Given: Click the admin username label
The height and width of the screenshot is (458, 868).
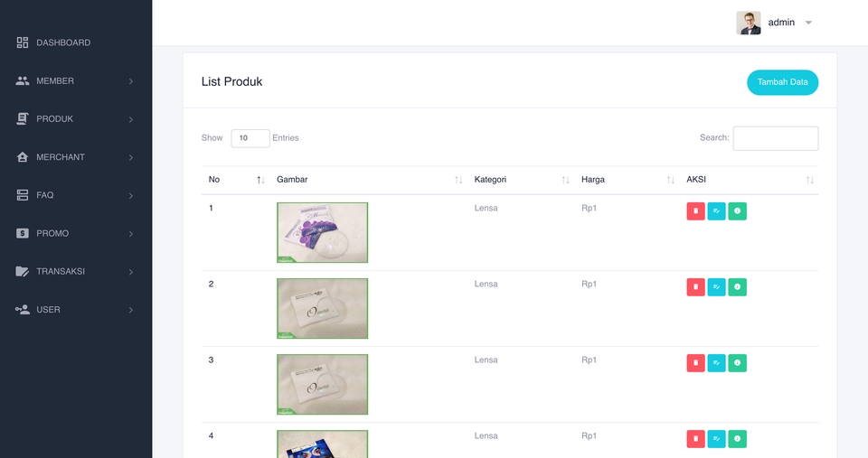Looking at the screenshot, I should (781, 23).
